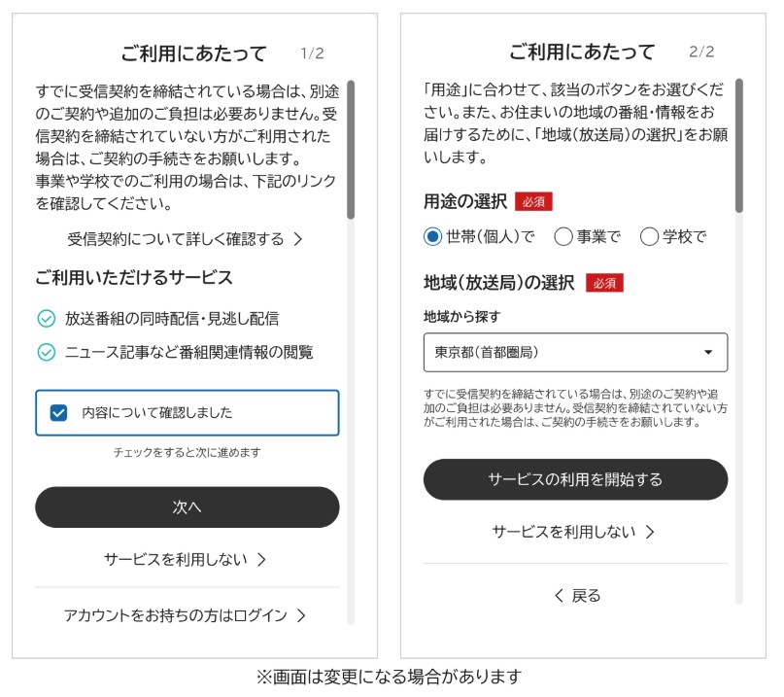Viewport: 784px width, 697px height.
Task: Choose the 学校で radio option
Action: pyautogui.click(x=650, y=236)
